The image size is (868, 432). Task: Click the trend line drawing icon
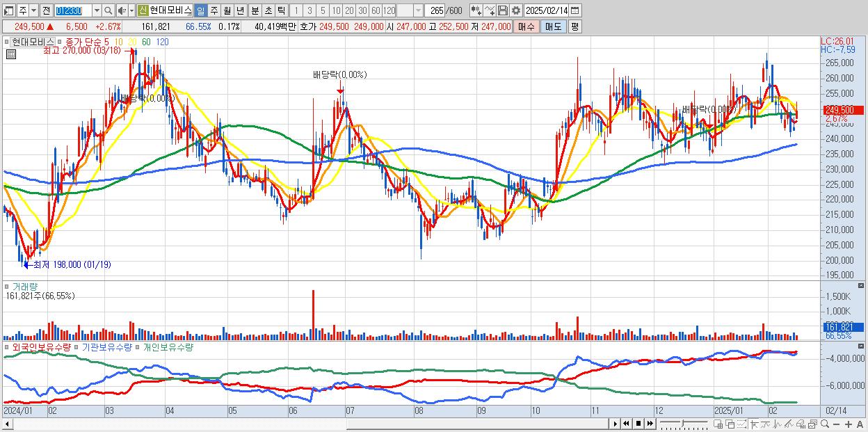[765, 424]
